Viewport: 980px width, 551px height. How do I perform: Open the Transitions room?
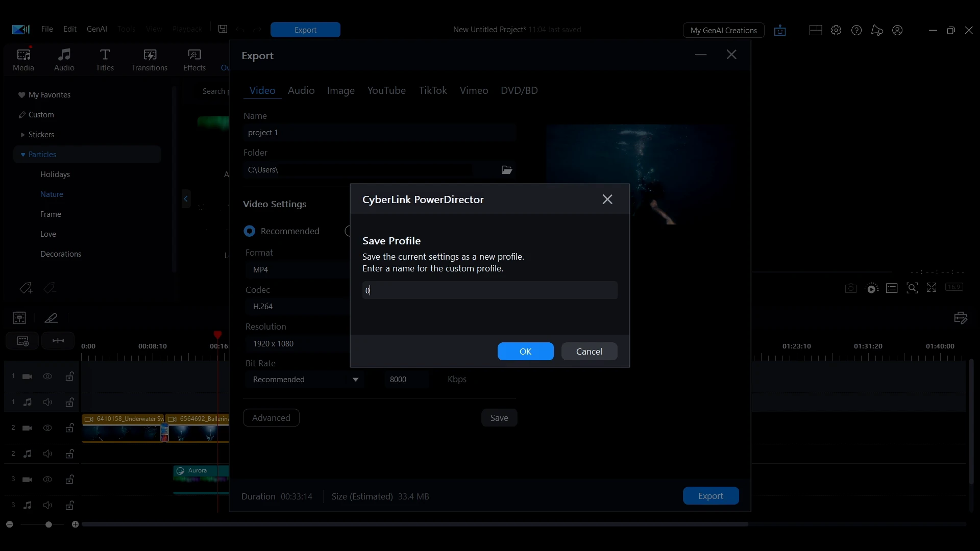[150, 60]
